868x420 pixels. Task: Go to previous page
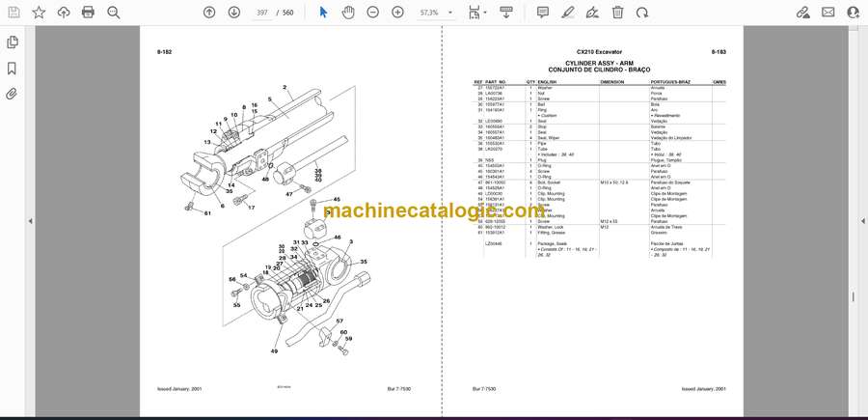click(x=209, y=13)
